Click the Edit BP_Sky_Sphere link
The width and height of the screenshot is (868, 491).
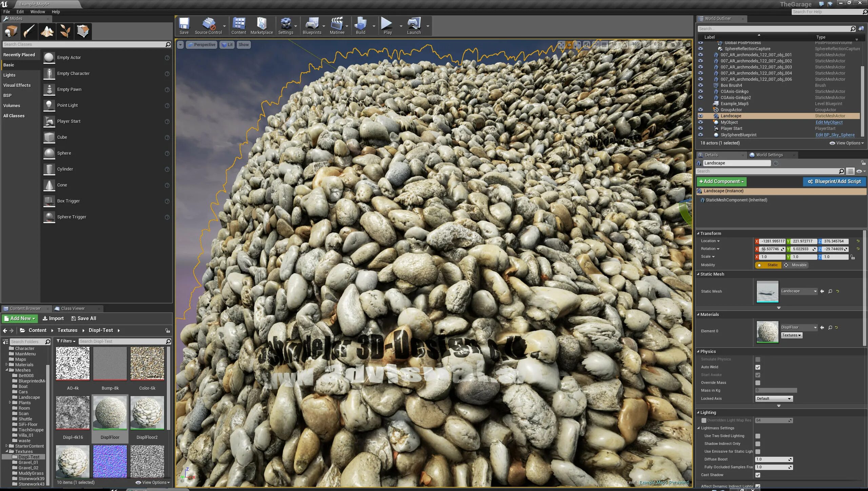(835, 135)
